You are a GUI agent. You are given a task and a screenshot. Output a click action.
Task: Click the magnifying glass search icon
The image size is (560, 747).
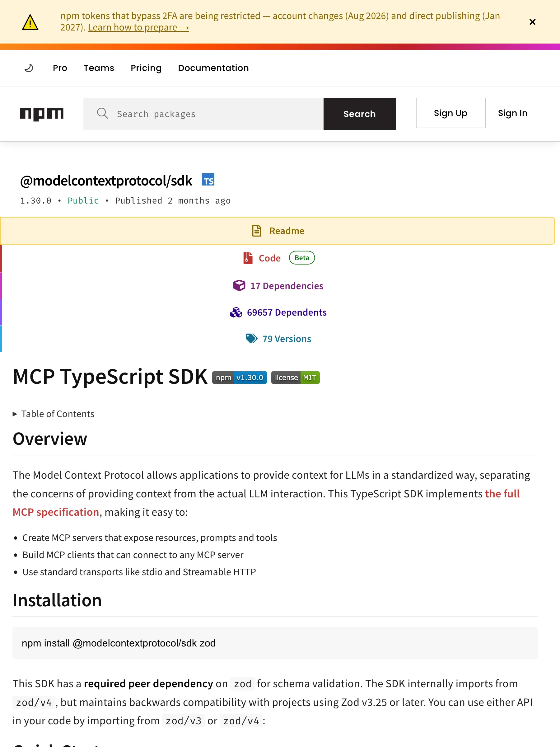point(103,114)
